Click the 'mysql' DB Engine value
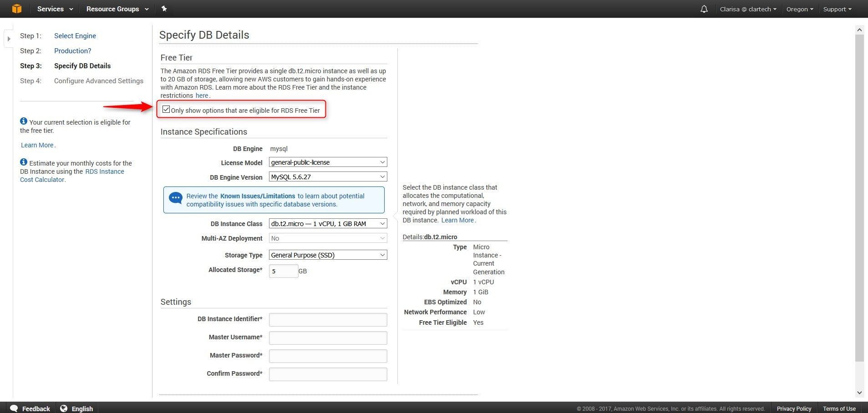Screen dimensions: 868x413 [279, 149]
